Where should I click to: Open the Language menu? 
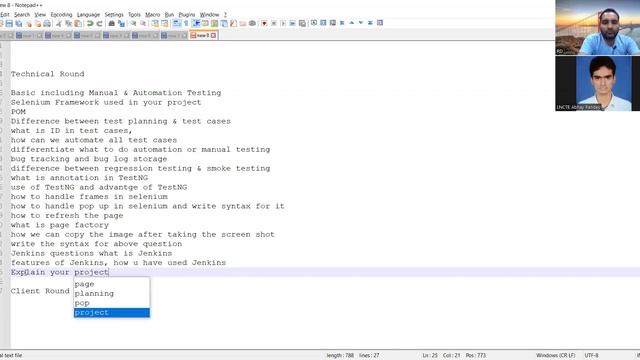click(x=88, y=15)
